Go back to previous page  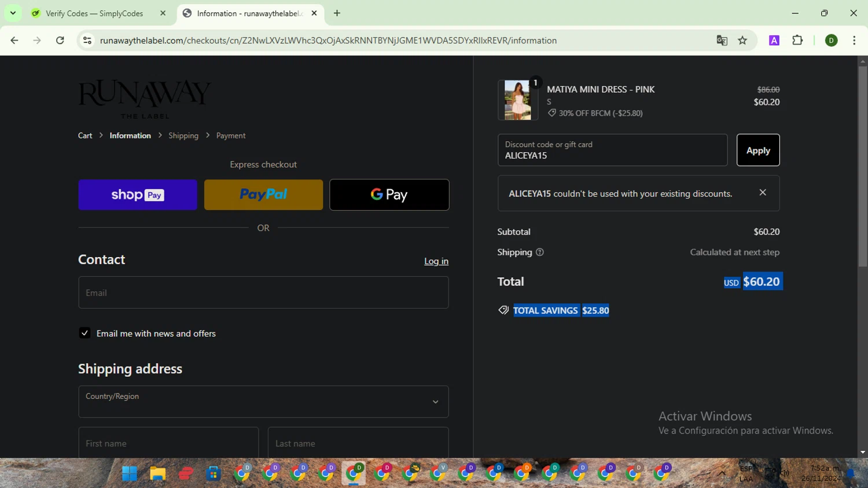coord(14,41)
